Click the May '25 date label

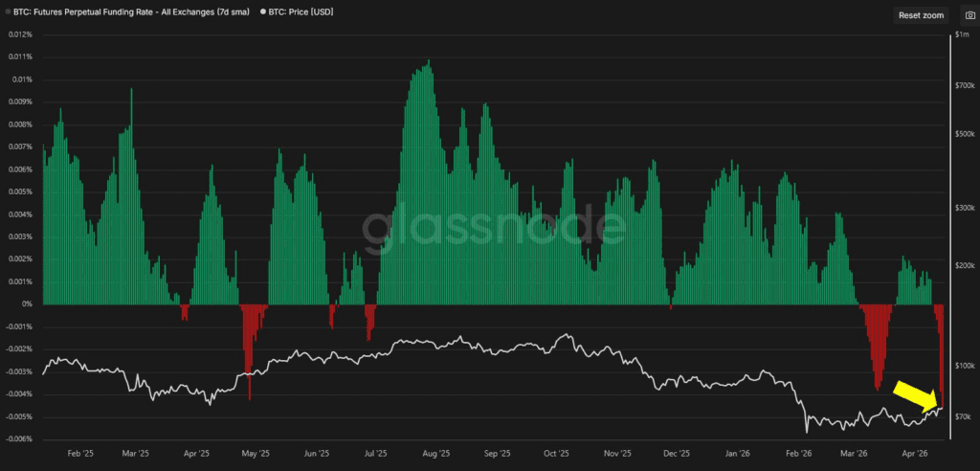coord(256,454)
